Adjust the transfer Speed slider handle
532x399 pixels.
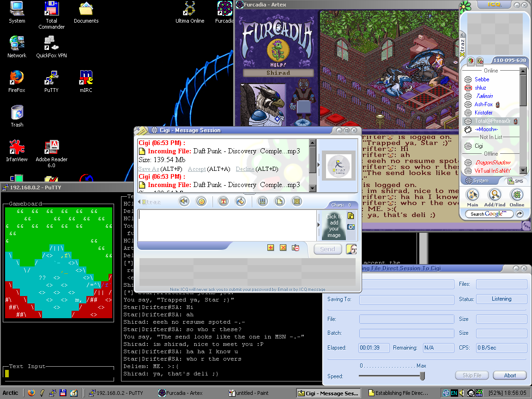pyautogui.click(x=423, y=375)
